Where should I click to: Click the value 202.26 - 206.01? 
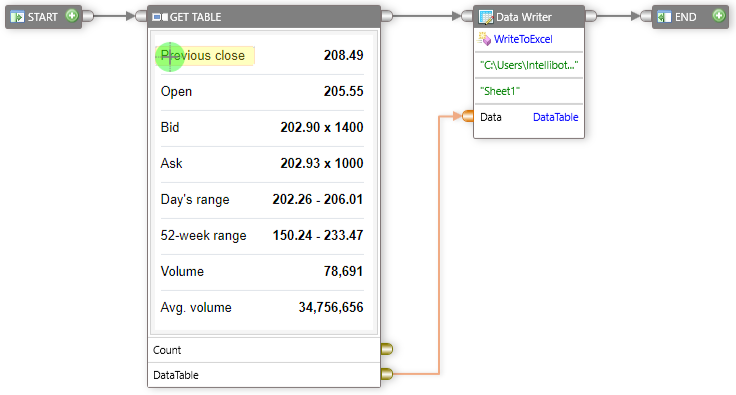pos(318,200)
